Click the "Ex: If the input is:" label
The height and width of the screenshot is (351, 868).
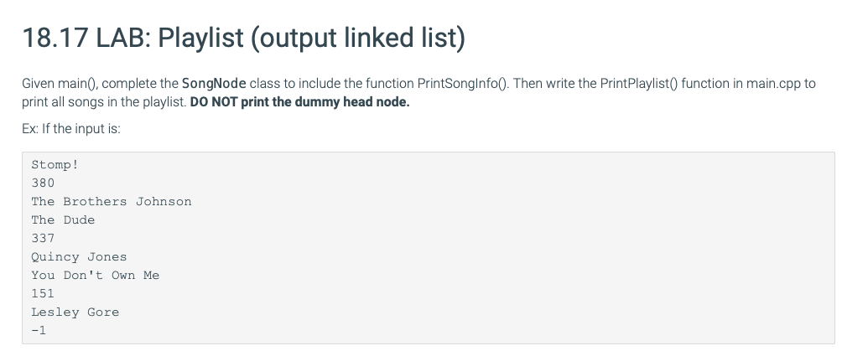coord(70,129)
